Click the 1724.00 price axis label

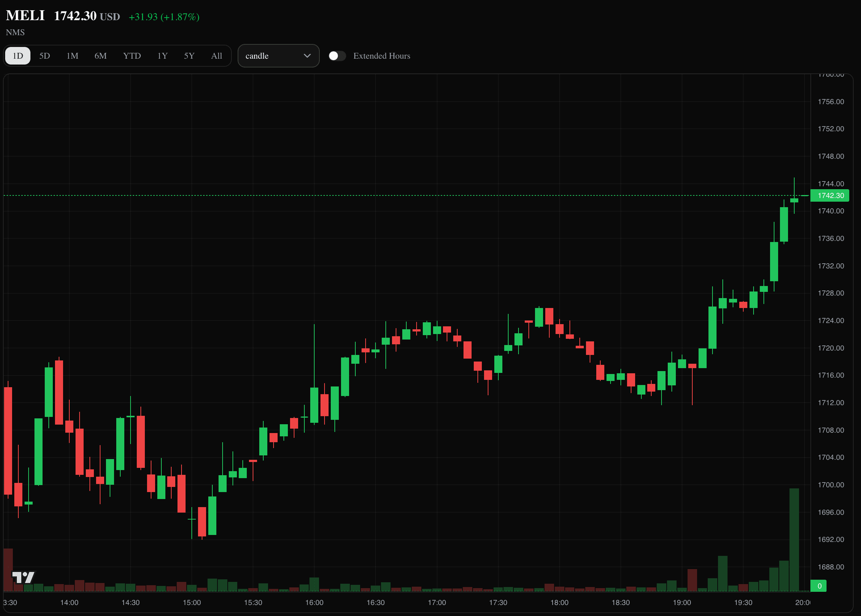coord(831,320)
